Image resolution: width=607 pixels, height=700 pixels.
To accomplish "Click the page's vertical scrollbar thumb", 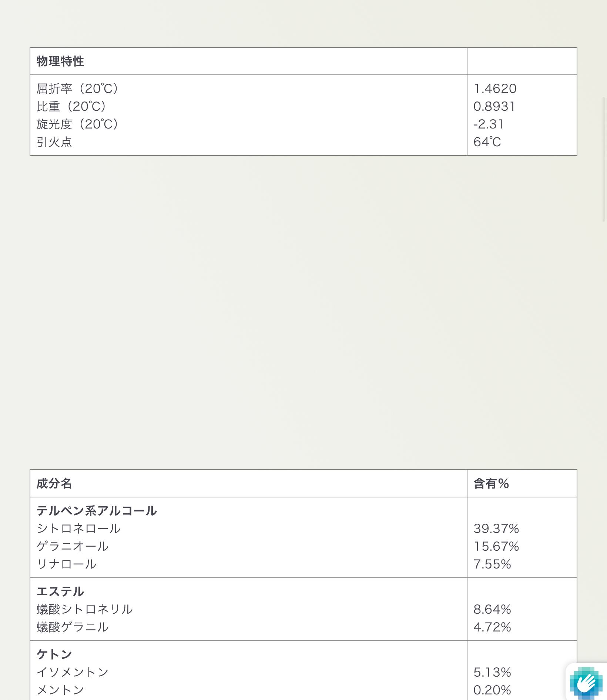I will coord(604,159).
